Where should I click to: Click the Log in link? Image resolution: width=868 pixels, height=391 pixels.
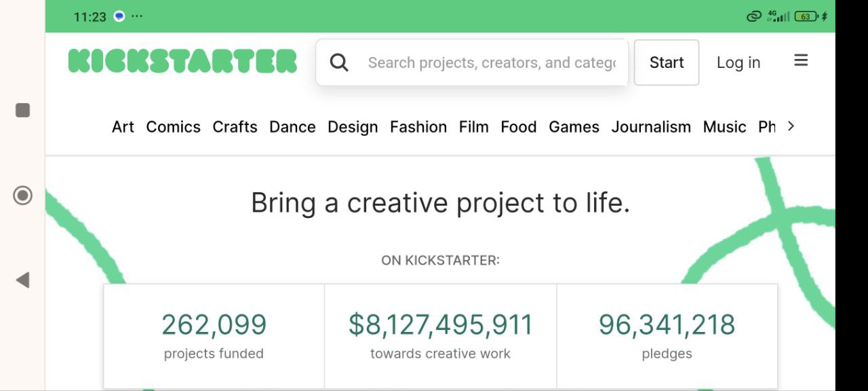click(x=738, y=62)
